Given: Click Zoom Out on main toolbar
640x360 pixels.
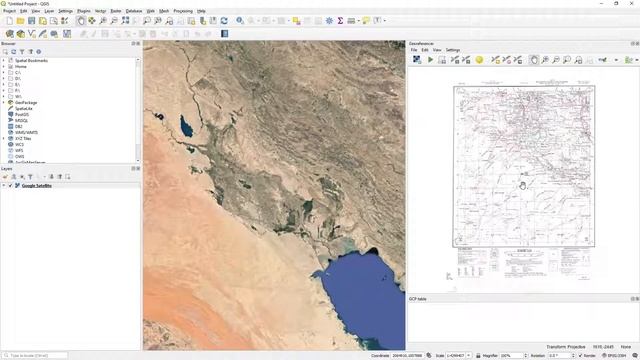Looking at the screenshot, I should (x=114, y=20).
